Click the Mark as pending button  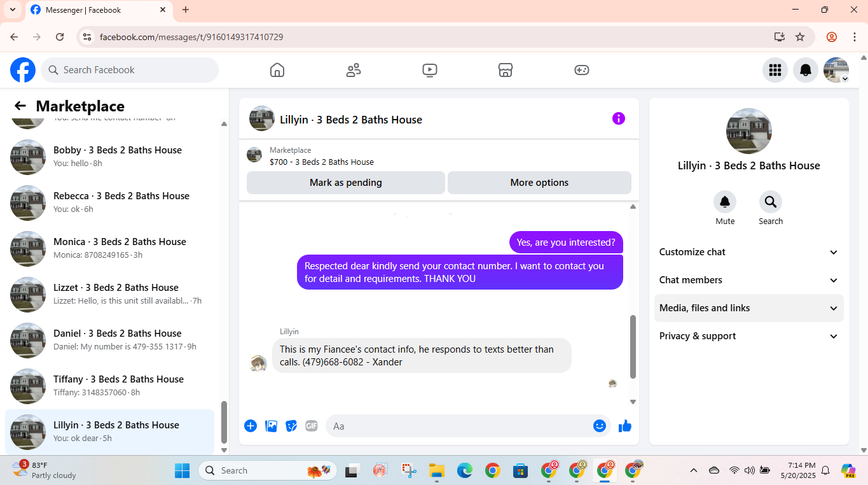coord(346,183)
